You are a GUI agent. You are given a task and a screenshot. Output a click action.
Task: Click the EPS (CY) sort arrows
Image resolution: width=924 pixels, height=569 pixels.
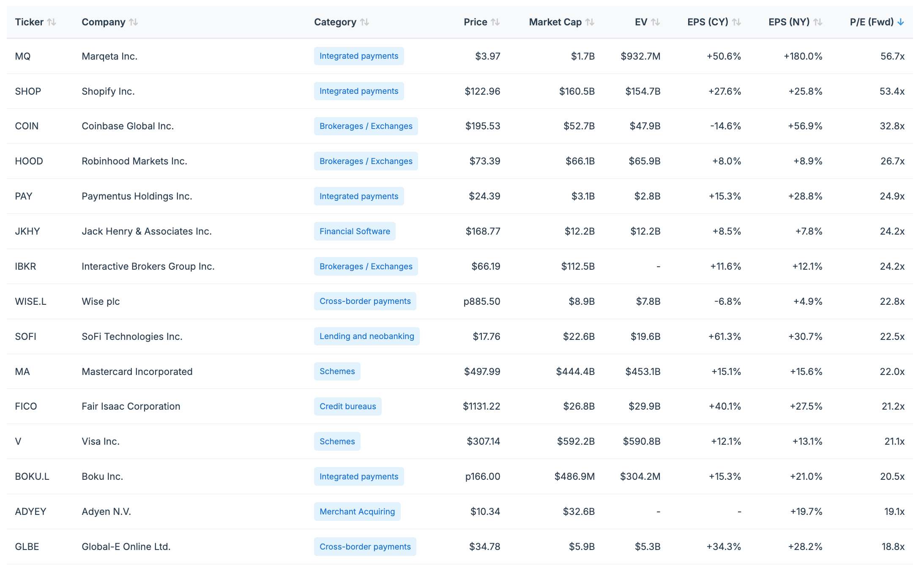tap(737, 22)
